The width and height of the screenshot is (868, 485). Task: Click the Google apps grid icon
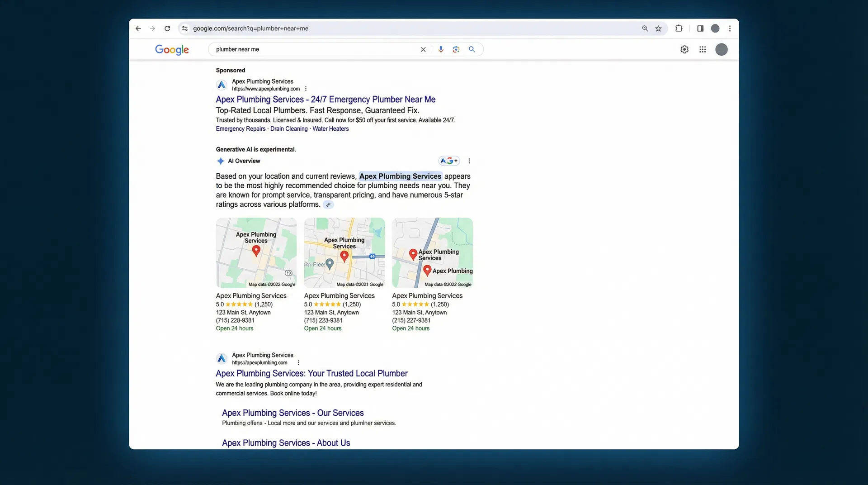click(702, 49)
